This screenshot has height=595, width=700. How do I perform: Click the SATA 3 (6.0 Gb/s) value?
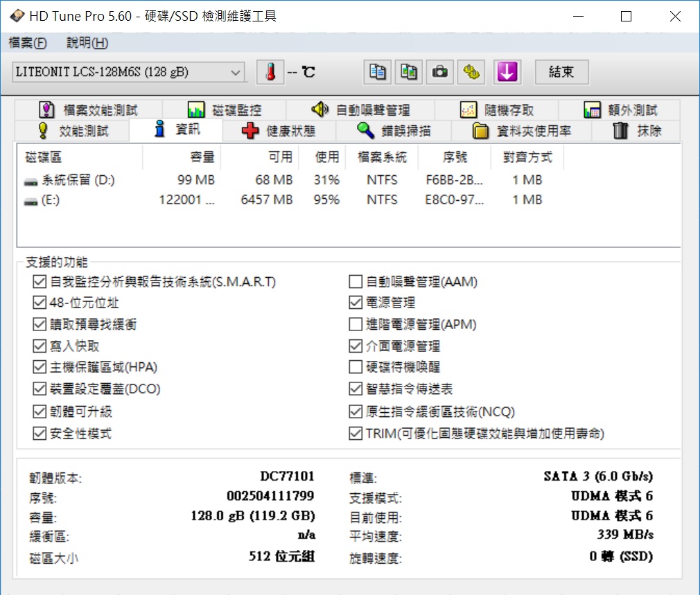[598, 477]
